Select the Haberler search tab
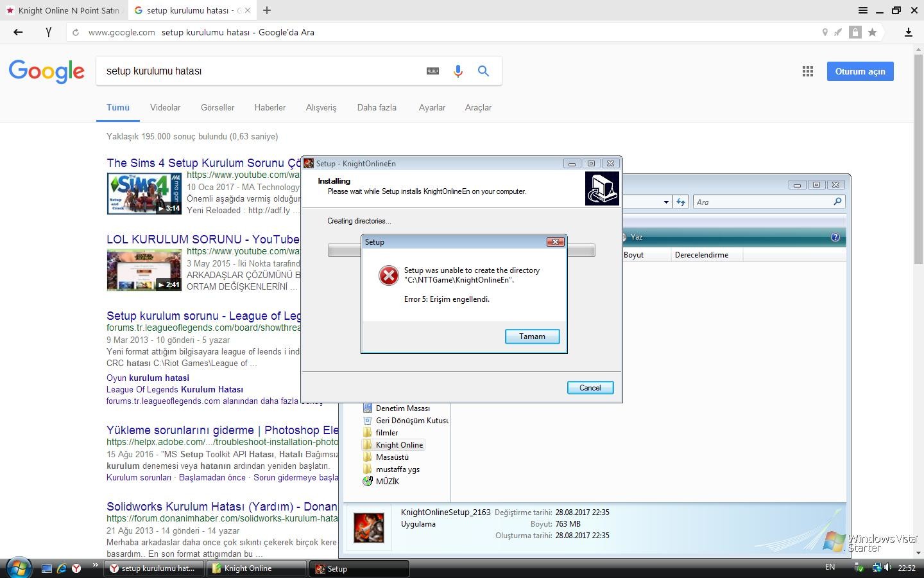Image resolution: width=924 pixels, height=578 pixels. click(x=270, y=108)
